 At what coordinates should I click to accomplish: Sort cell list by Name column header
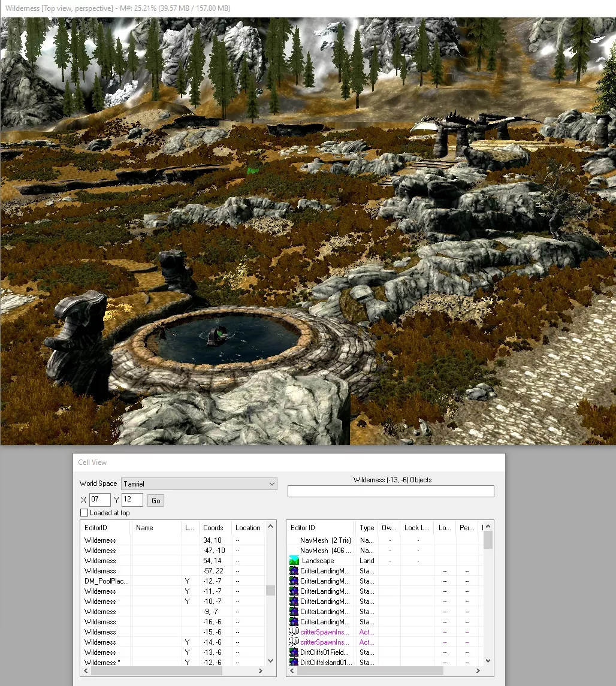pyautogui.click(x=156, y=528)
